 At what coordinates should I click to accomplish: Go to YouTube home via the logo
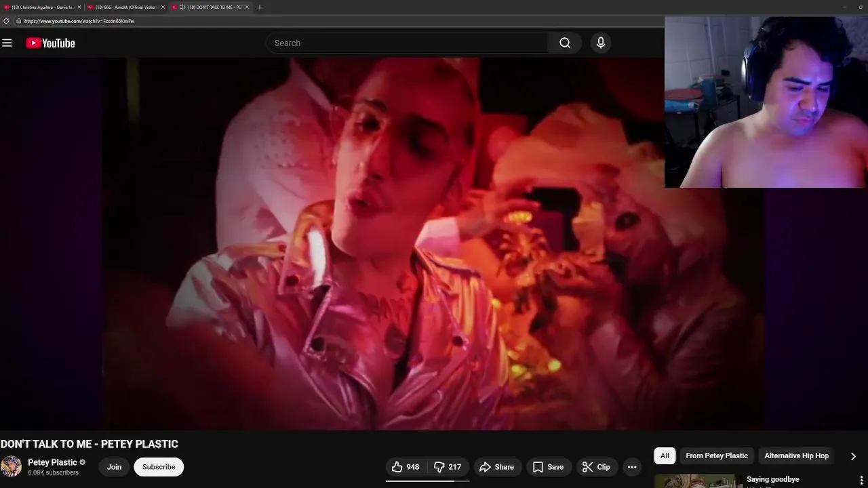(x=50, y=43)
